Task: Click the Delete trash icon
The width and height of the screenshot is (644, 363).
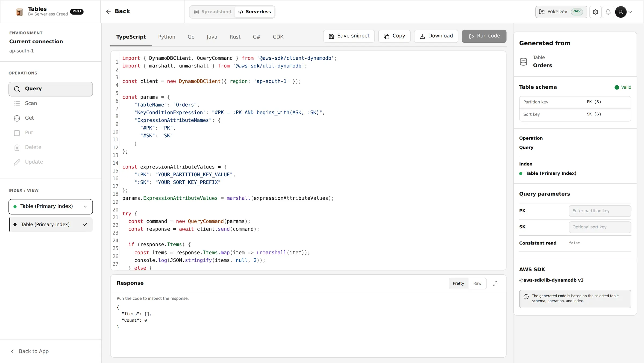Action: pyautogui.click(x=17, y=148)
